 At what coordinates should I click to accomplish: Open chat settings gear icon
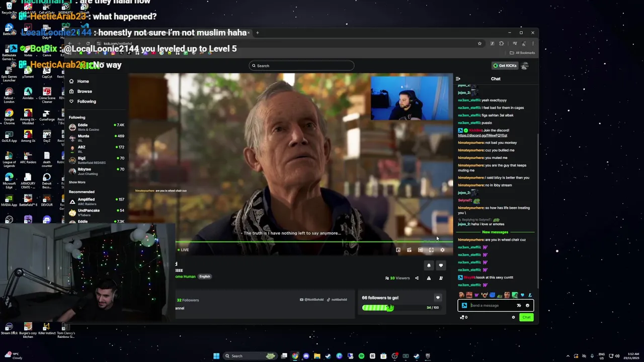513,317
